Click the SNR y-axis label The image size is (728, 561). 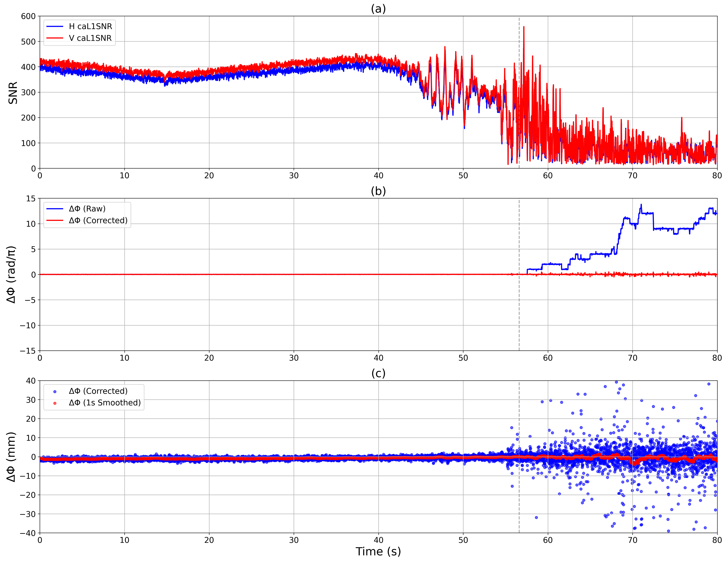13,93
